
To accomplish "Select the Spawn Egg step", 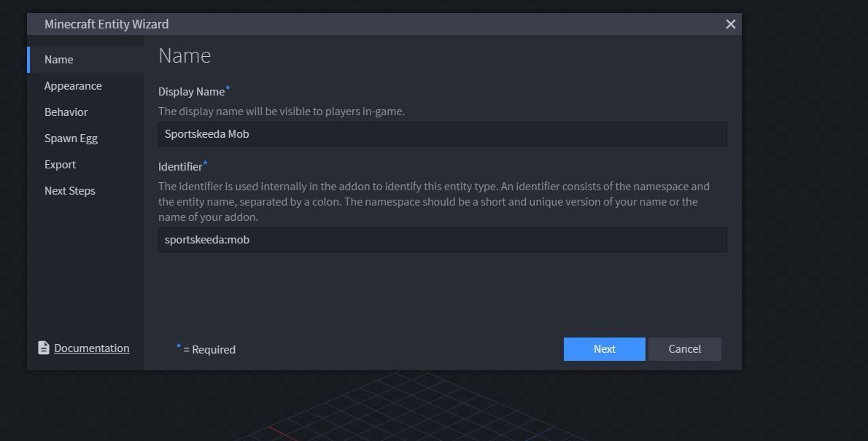I will [71, 138].
